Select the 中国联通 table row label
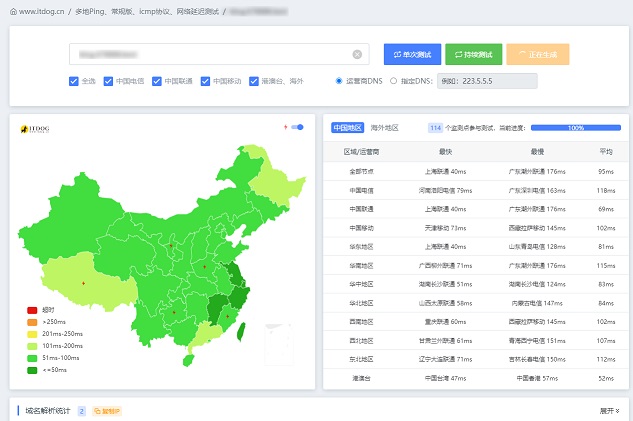Image resolution: width=633 pixels, height=421 pixels. click(x=361, y=209)
